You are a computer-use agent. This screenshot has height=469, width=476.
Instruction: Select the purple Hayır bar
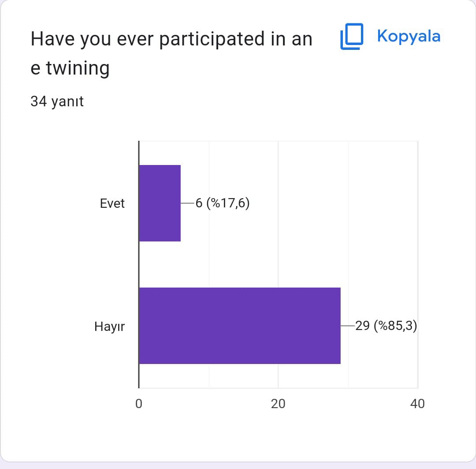coord(239,326)
